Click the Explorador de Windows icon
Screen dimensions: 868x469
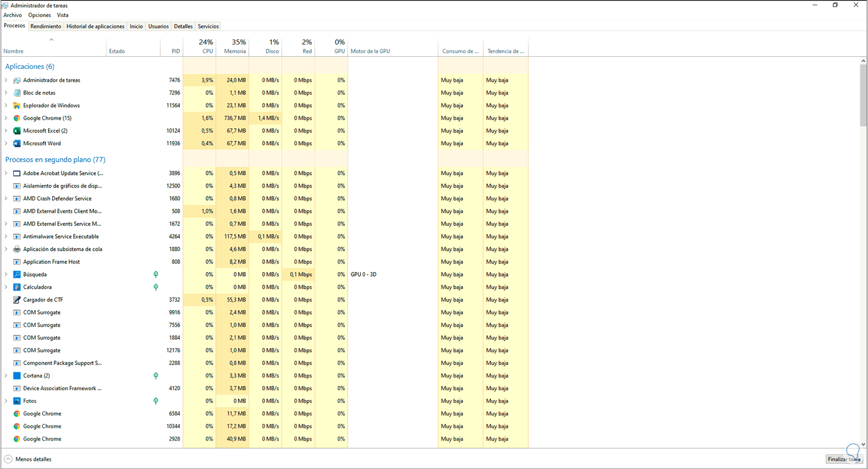point(16,105)
